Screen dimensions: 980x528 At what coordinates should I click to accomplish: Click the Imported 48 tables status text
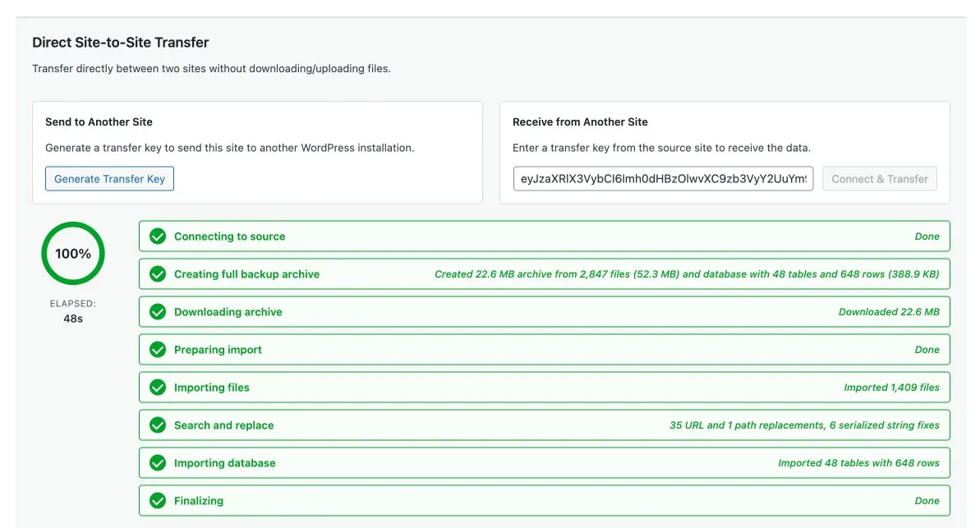click(858, 463)
